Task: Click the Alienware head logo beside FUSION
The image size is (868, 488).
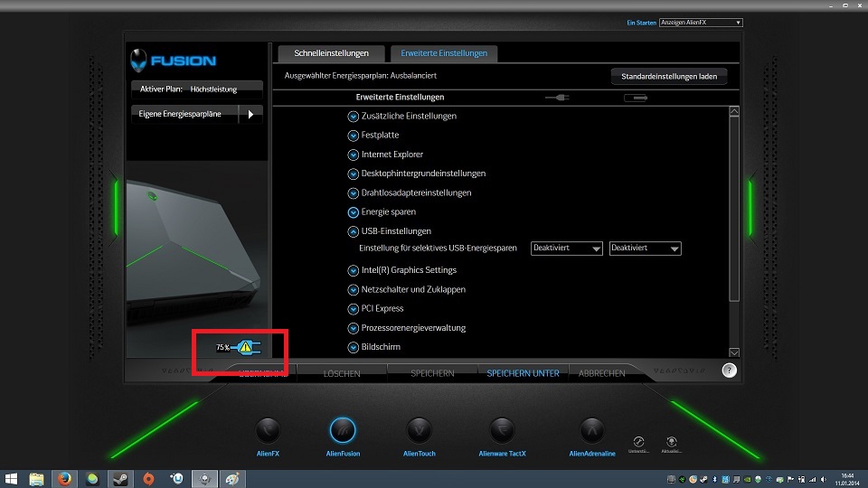Action: [138, 61]
